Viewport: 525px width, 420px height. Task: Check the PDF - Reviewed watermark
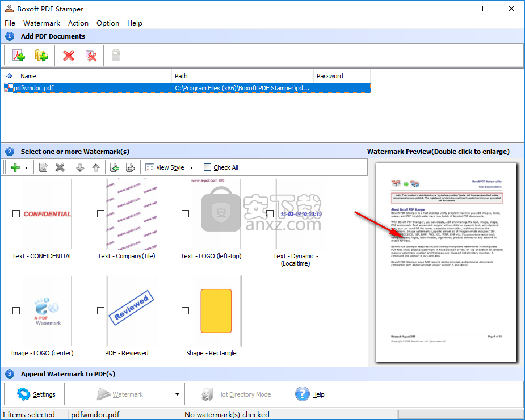(101, 311)
